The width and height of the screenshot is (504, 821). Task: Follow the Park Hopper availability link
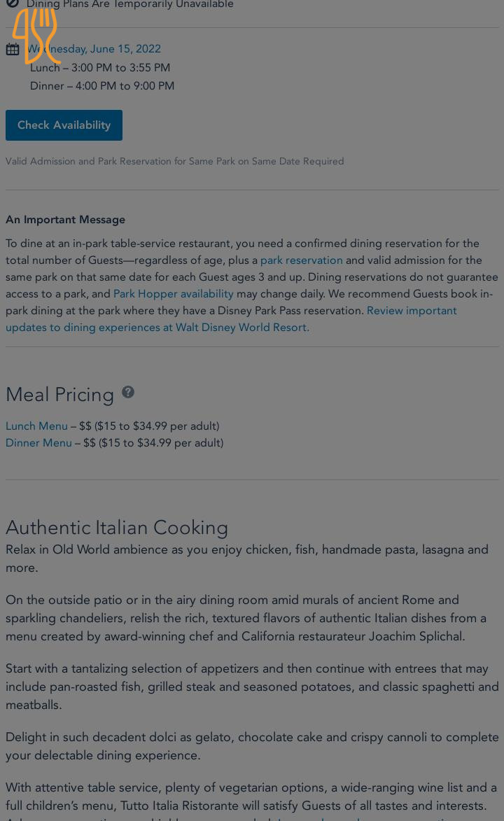pos(173,294)
